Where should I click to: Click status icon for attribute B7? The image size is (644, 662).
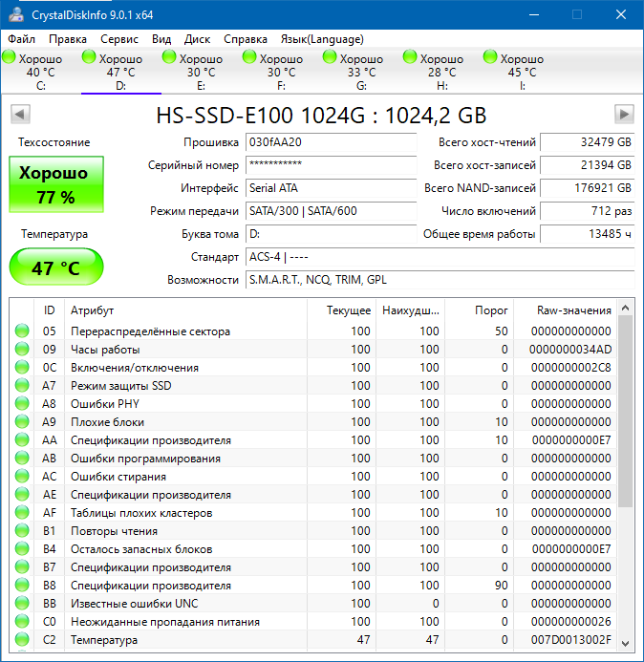22,567
